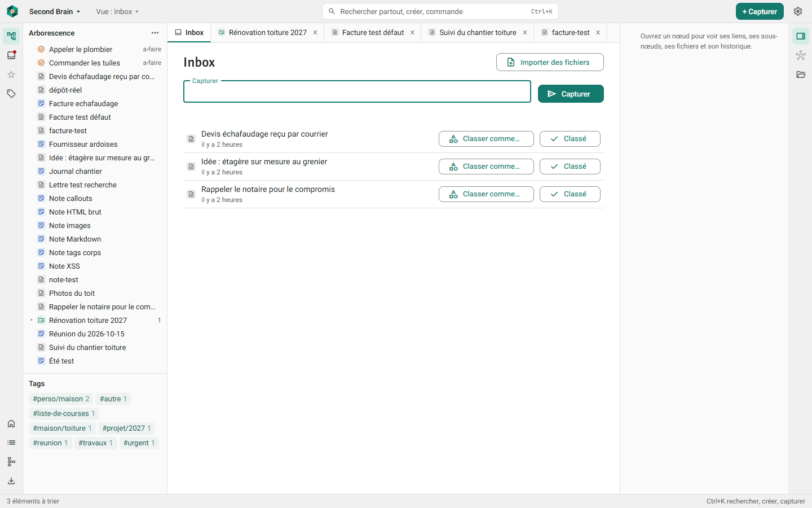Open the hierarchy icon above the download icon
The width and height of the screenshot is (812, 508).
click(x=11, y=462)
